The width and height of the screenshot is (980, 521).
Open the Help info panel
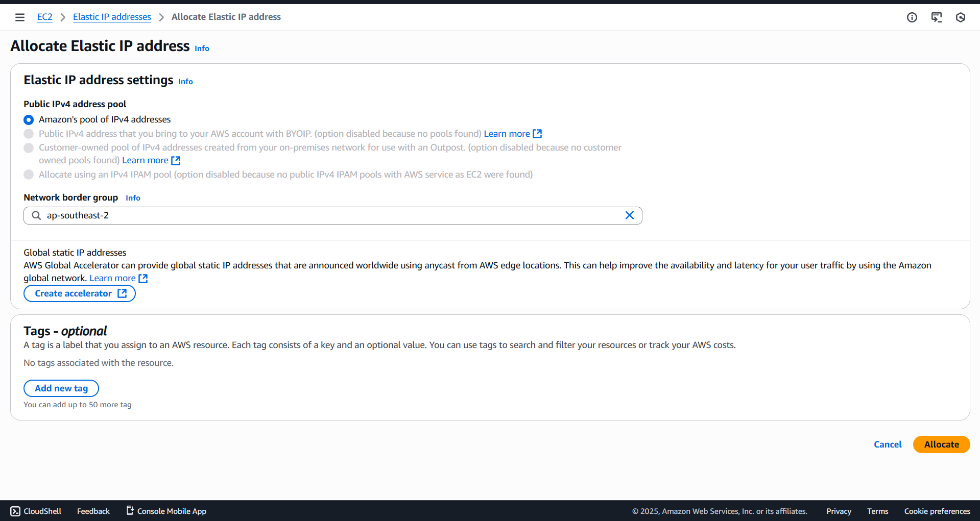tap(912, 17)
